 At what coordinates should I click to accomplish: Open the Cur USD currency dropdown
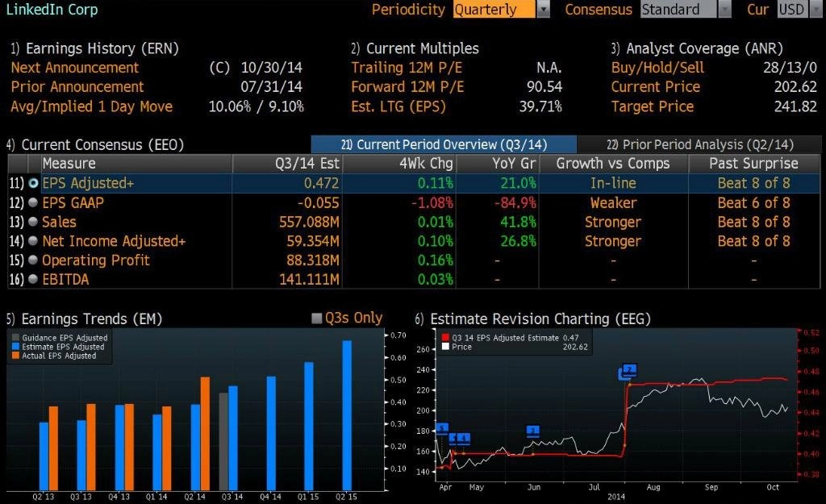(x=815, y=10)
